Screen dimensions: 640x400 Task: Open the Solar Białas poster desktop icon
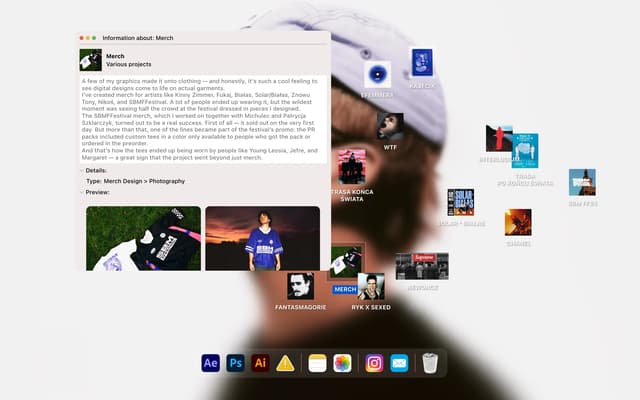(x=460, y=202)
